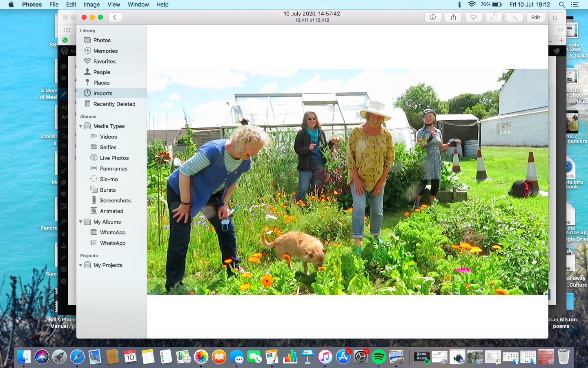Collapse the My Projects disclosure triangle
588x368 pixels.
point(81,265)
